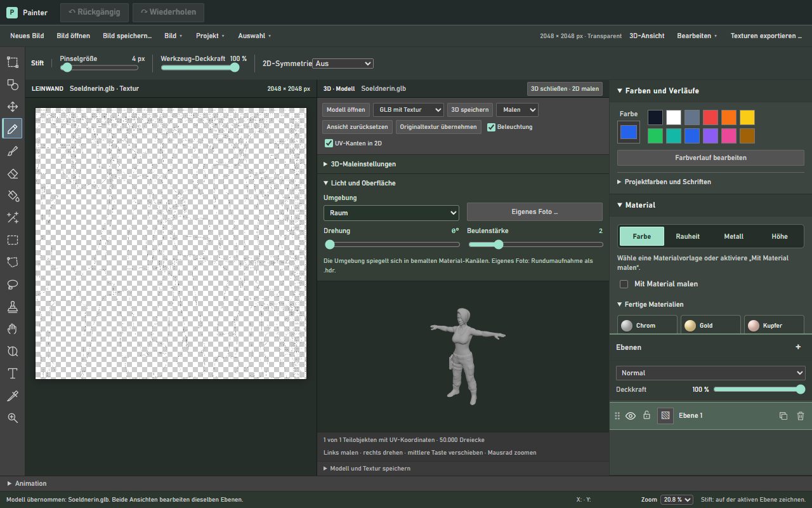Enable Mit Material malen checkbox
812x508 pixels.
coord(624,284)
